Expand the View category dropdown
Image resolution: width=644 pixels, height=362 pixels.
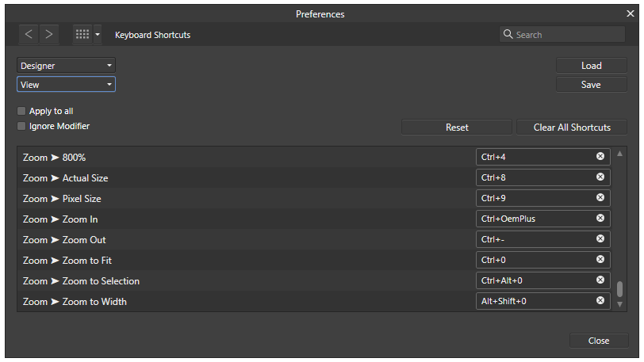pos(66,84)
